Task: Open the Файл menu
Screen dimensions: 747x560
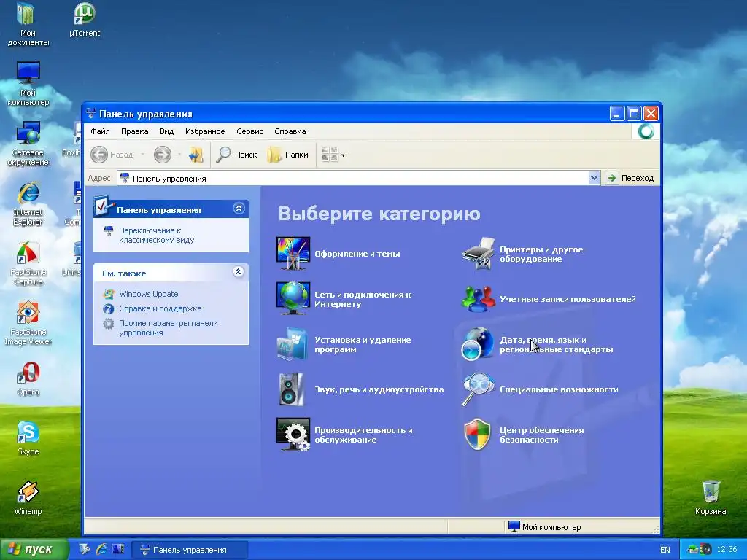Action: click(100, 131)
